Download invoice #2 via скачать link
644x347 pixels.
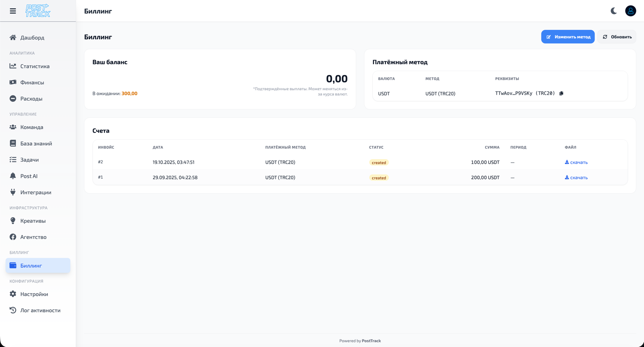(x=576, y=162)
